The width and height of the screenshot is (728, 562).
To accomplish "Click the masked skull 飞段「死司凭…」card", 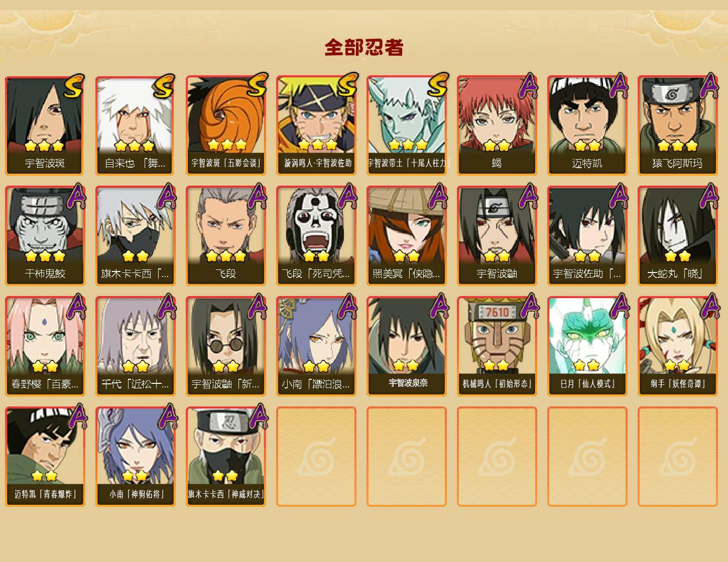I will click(316, 236).
